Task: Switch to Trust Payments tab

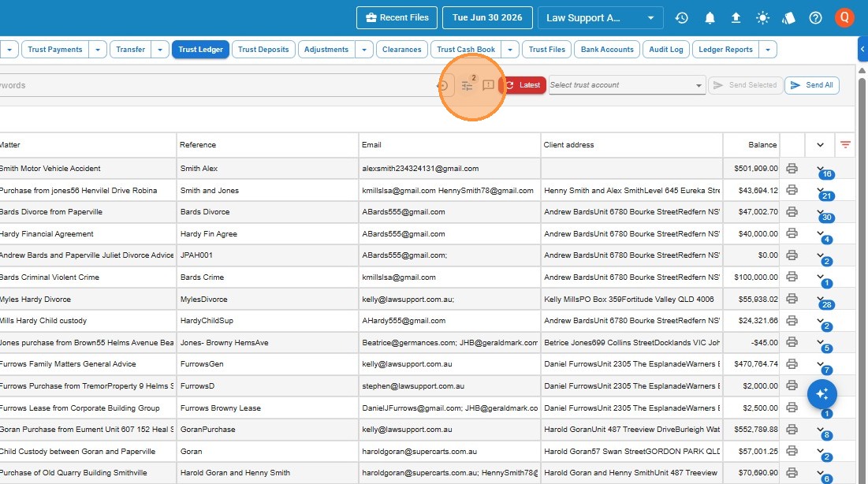Action: tap(55, 50)
